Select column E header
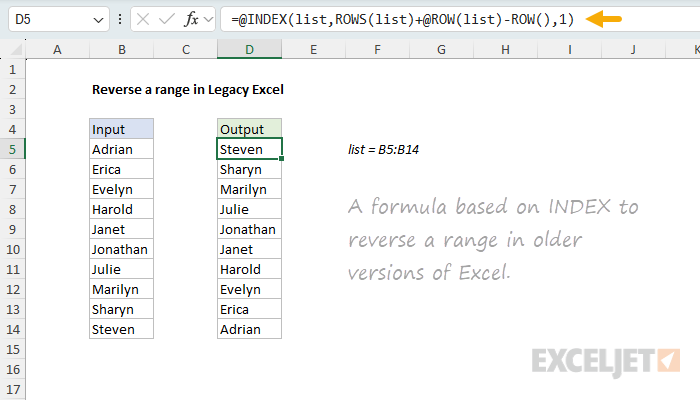The image size is (700, 400). pyautogui.click(x=313, y=50)
